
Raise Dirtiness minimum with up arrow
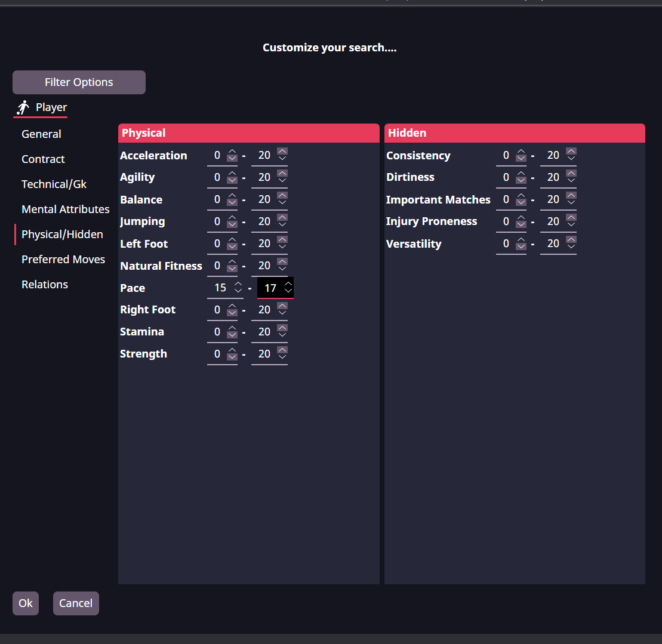coord(521,174)
